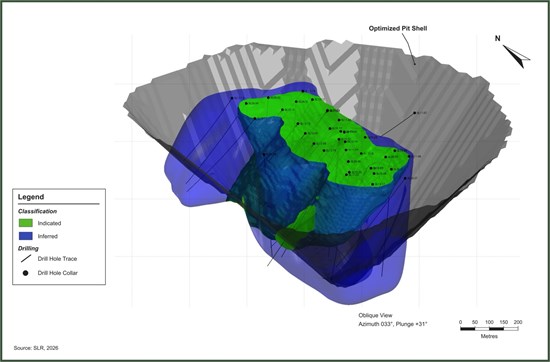Click the Drill Hole Collar dot symbol

(25, 273)
